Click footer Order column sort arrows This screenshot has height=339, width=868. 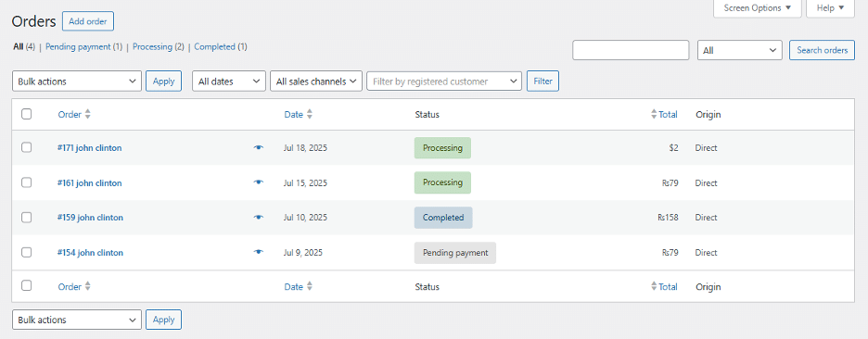[x=87, y=286]
